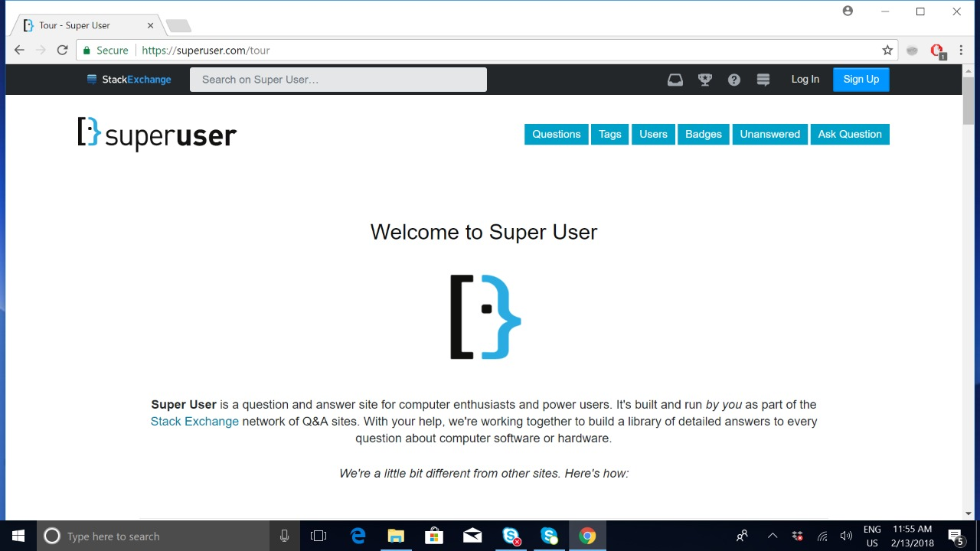Open the Windows Start menu
The image size is (980, 551).
[x=18, y=536]
